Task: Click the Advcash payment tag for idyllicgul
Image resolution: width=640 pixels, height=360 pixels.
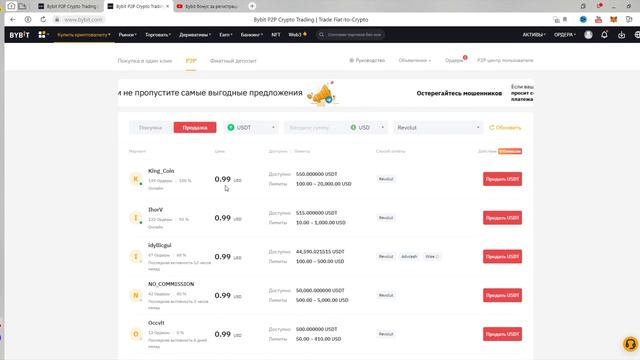Action: (409, 256)
